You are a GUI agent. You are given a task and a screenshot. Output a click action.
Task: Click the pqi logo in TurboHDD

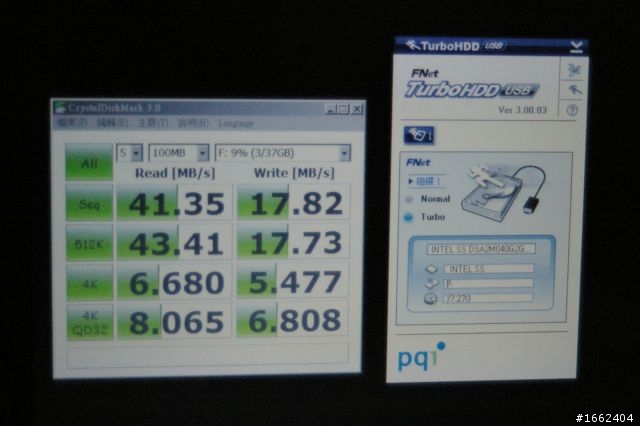[x=421, y=357]
